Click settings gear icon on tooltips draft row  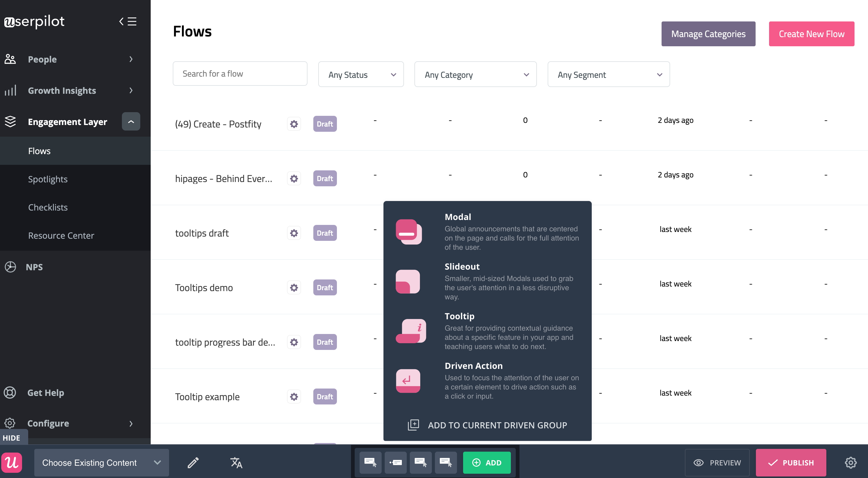click(x=293, y=233)
